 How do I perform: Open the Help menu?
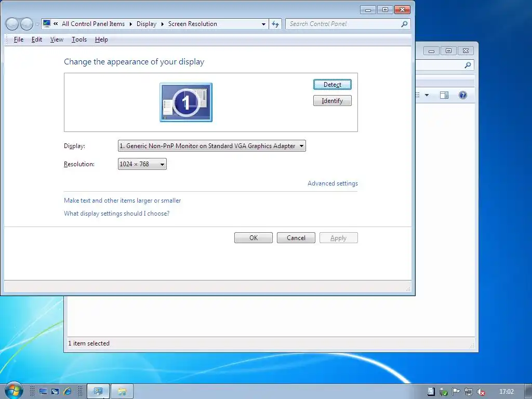click(101, 39)
